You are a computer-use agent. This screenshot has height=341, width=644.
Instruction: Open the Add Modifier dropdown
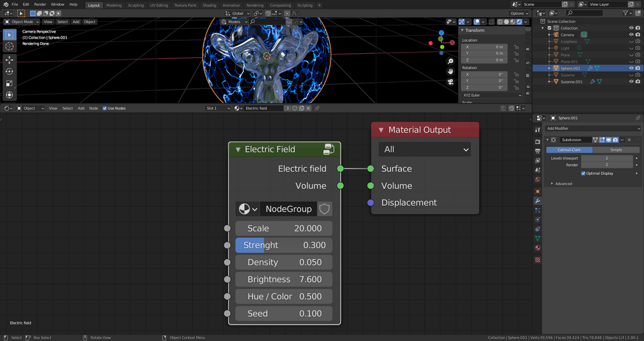[593, 129]
